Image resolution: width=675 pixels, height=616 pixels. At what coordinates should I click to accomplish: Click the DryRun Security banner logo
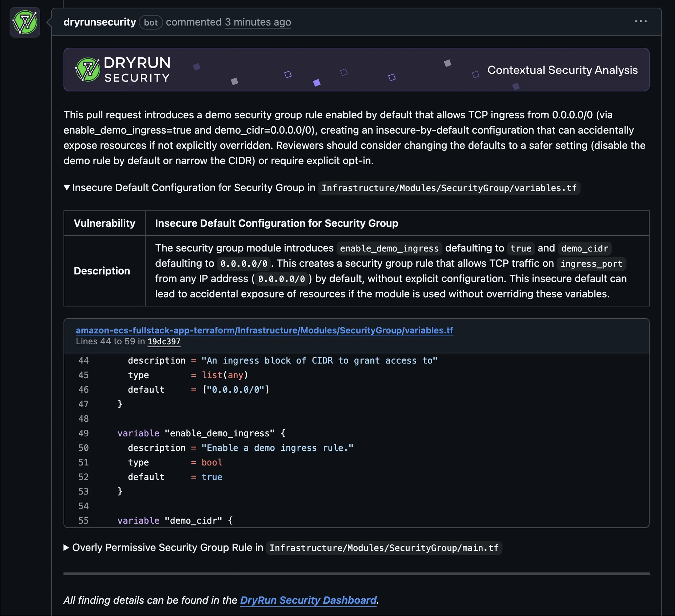point(123,70)
